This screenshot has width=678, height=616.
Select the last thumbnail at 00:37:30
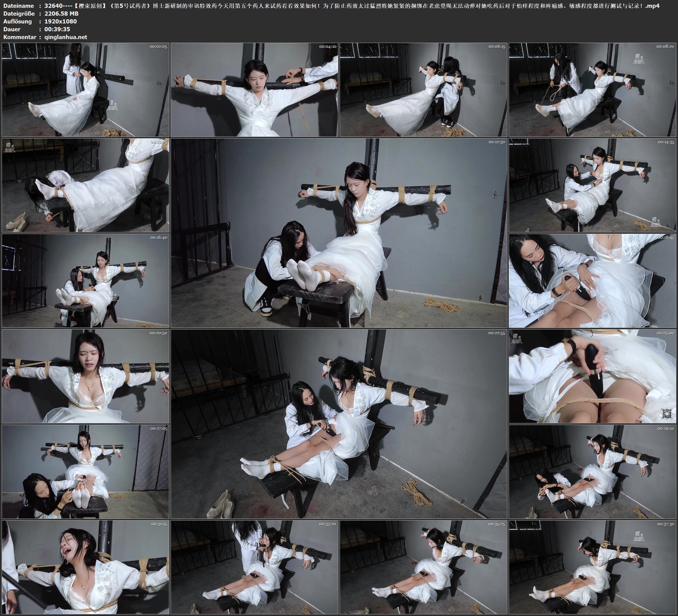(x=592, y=567)
